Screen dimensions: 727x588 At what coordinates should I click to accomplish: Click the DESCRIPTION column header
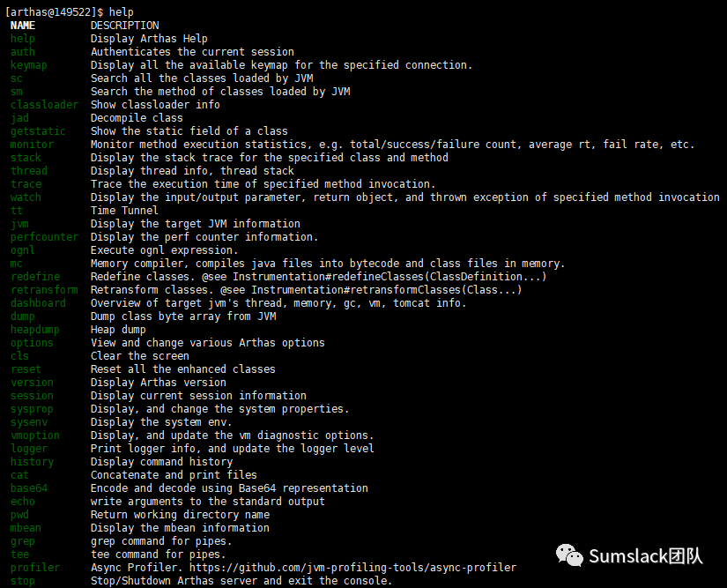(x=125, y=26)
